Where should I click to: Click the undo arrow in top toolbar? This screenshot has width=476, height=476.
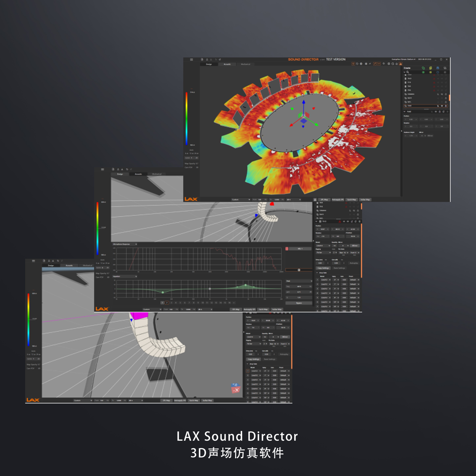pos(216,59)
